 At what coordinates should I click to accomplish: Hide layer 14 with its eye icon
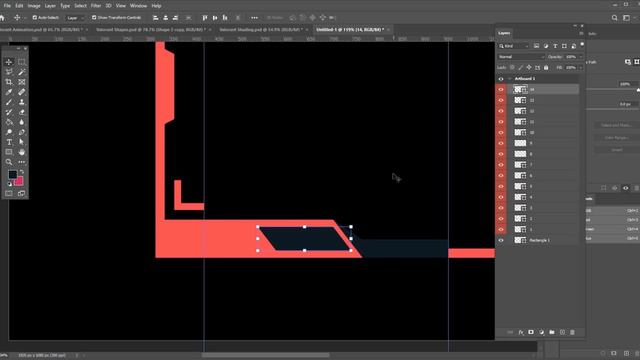tap(501, 89)
